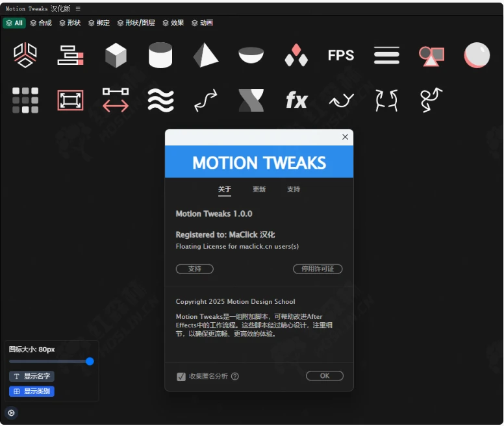The image size is (504, 426).
Task: Click the MOTION TWEAKS blue banner
Action: [x=259, y=162]
